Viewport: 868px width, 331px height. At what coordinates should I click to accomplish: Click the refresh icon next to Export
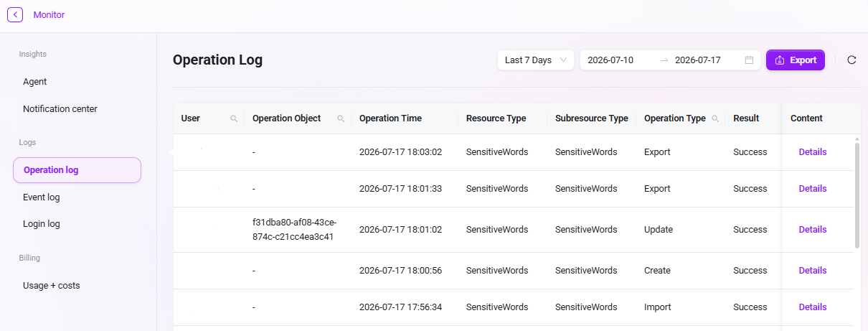click(x=852, y=60)
